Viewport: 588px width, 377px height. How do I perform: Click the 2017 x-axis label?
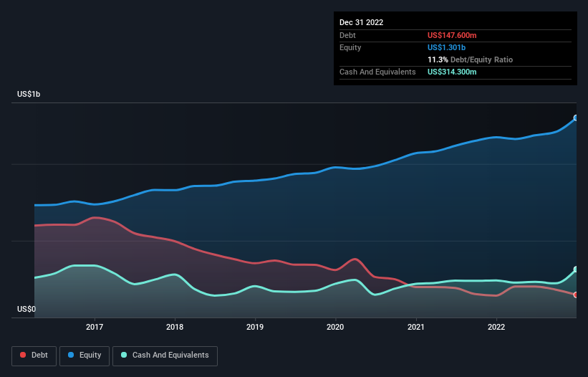(x=95, y=327)
